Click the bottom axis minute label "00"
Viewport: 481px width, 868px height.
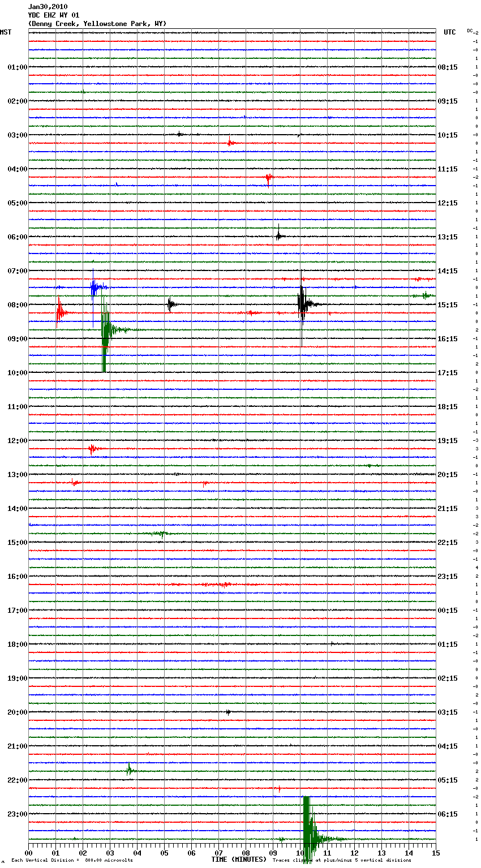click(28, 853)
